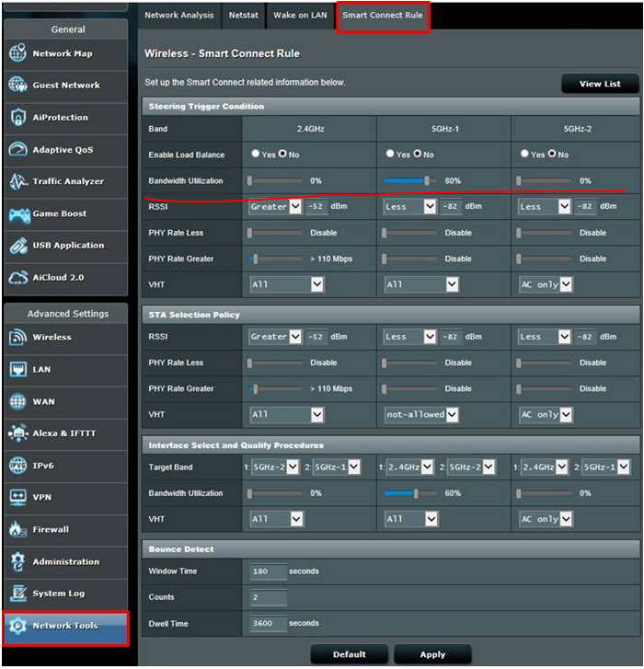Open Network Map globe icon

[x=17, y=53]
